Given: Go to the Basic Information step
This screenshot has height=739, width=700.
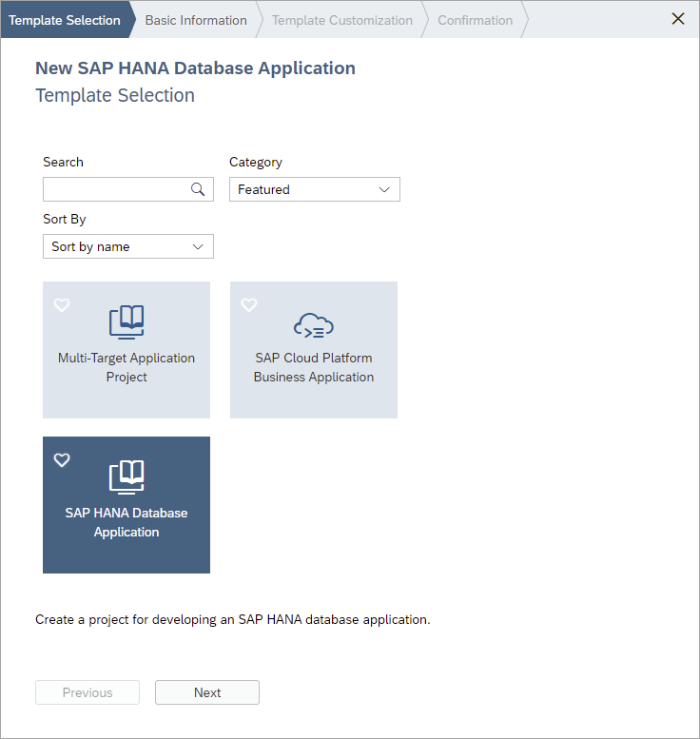Looking at the screenshot, I should click(196, 20).
